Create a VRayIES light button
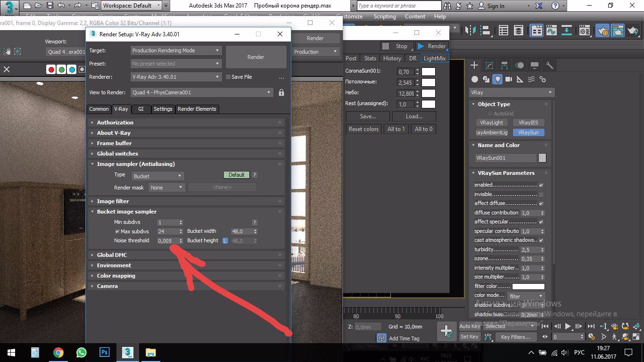644x362 pixels. click(x=528, y=123)
